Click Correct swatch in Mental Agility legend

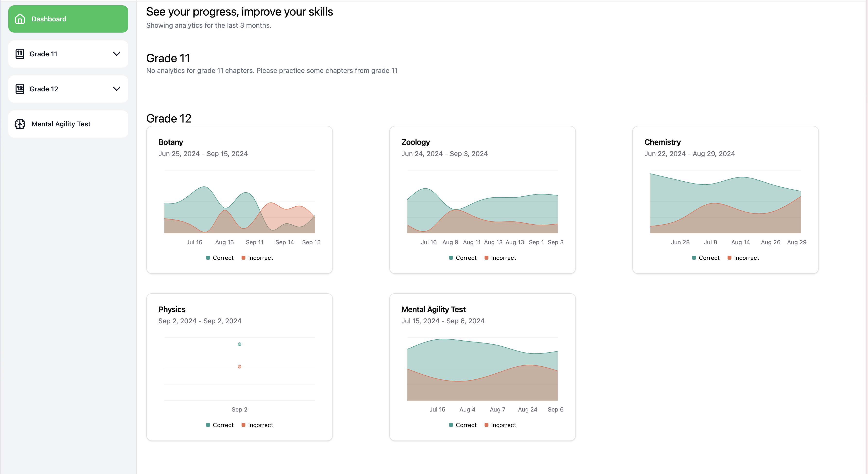point(451,425)
